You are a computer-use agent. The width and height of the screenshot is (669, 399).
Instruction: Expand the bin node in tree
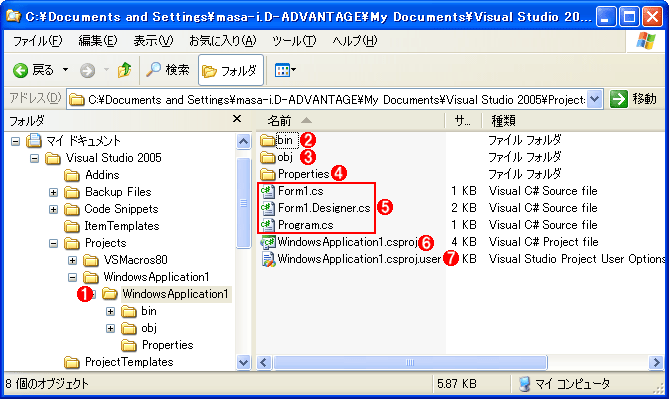(x=111, y=312)
